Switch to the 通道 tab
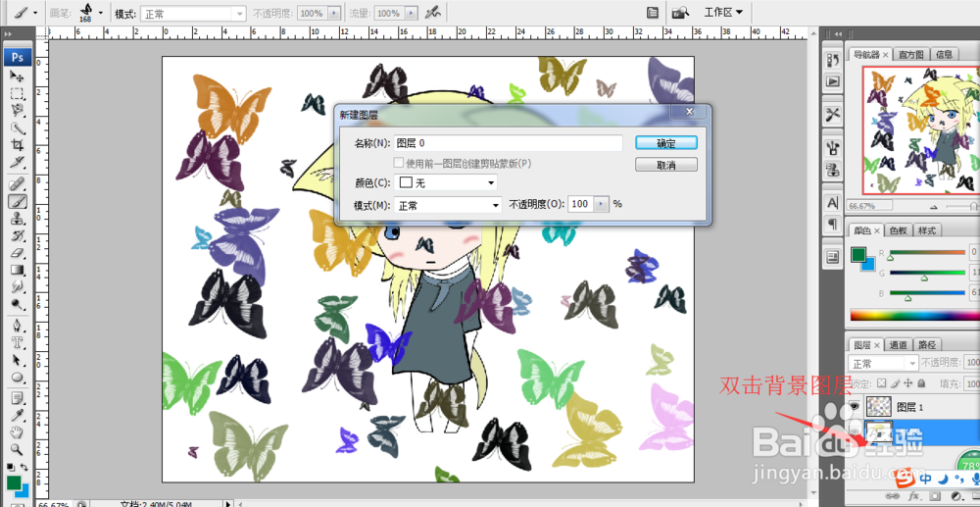 [898, 344]
